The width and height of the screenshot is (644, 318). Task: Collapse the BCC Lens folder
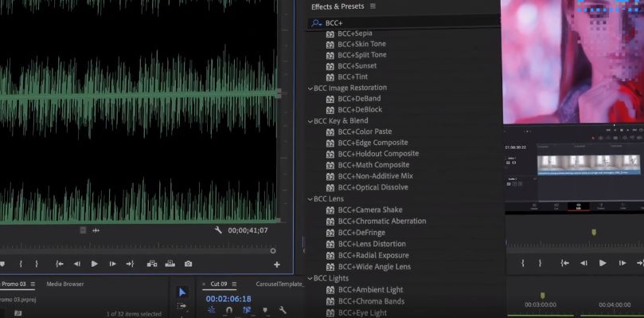pos(310,198)
